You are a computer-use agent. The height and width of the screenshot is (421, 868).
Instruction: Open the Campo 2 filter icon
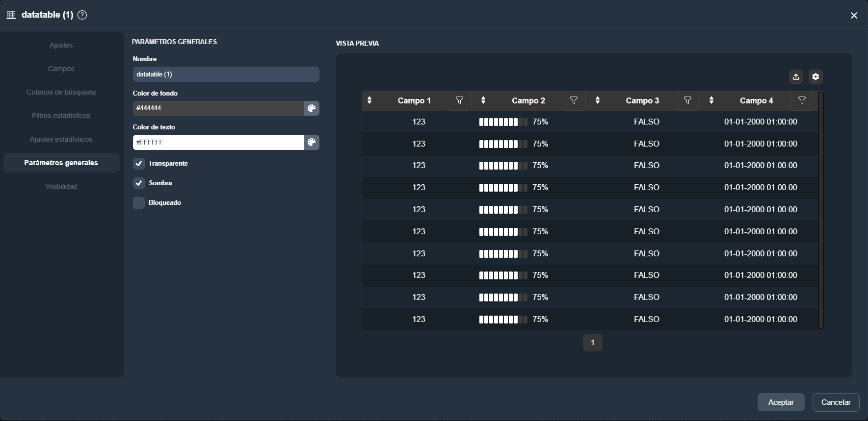(x=574, y=100)
